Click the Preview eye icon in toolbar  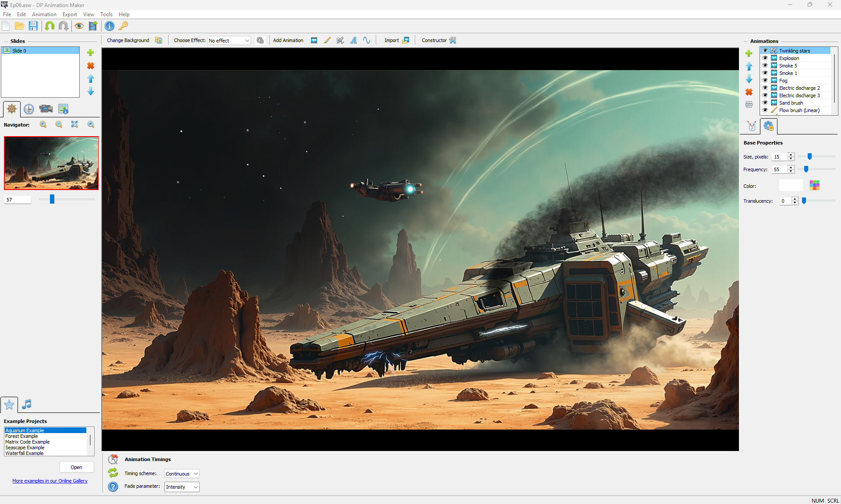79,26
